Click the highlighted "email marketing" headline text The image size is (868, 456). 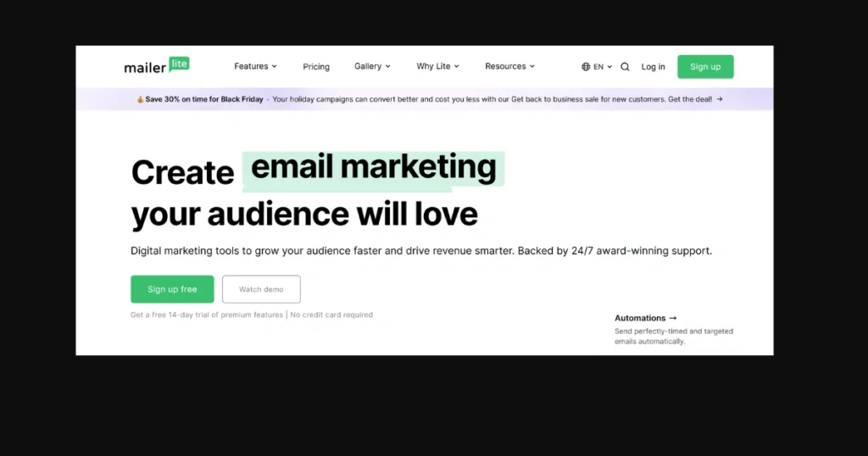(x=373, y=168)
